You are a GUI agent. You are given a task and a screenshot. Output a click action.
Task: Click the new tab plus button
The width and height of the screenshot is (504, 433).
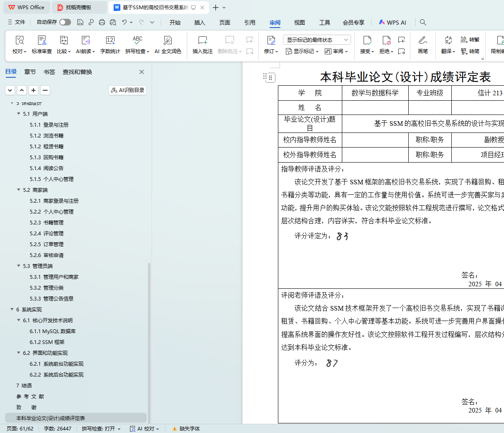(x=216, y=8)
